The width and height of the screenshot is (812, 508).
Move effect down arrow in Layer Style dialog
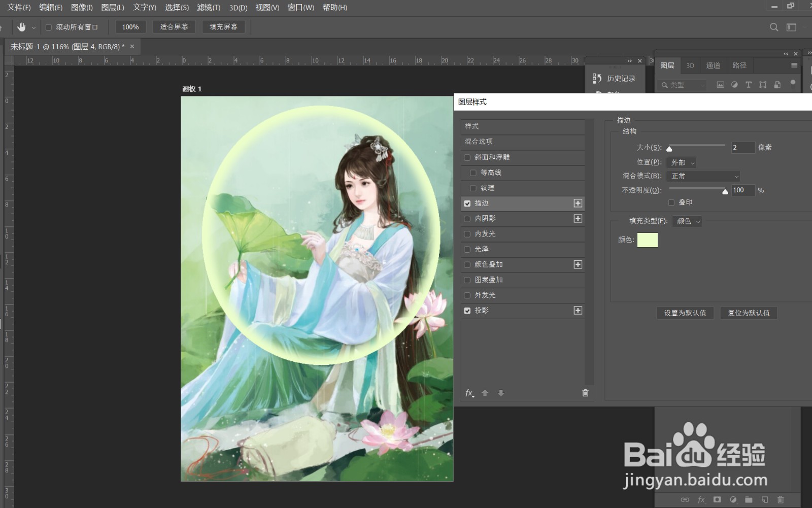[x=501, y=393]
